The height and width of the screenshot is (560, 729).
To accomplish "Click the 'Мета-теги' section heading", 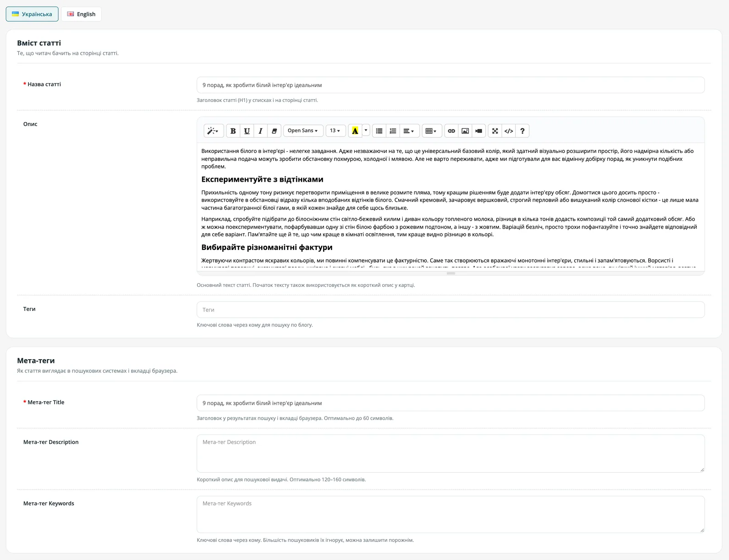I will pos(36,361).
